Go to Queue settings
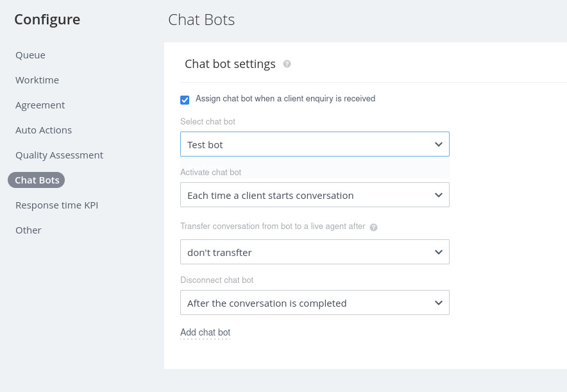The height and width of the screenshot is (392, 567). coord(30,55)
